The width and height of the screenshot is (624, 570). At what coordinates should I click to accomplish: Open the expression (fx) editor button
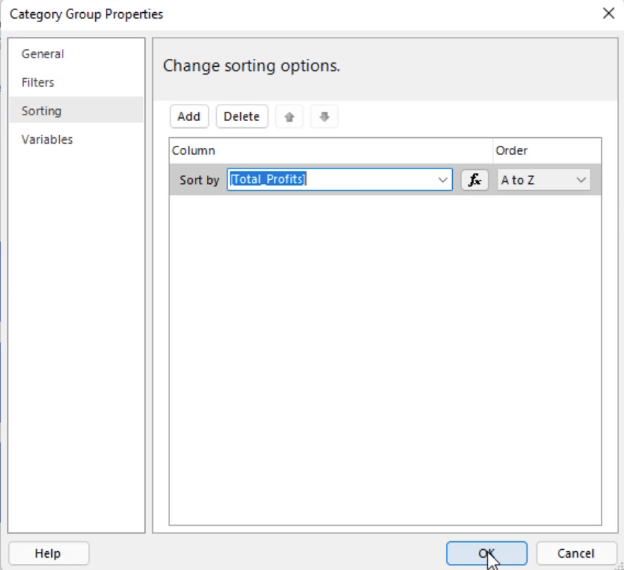tap(474, 180)
